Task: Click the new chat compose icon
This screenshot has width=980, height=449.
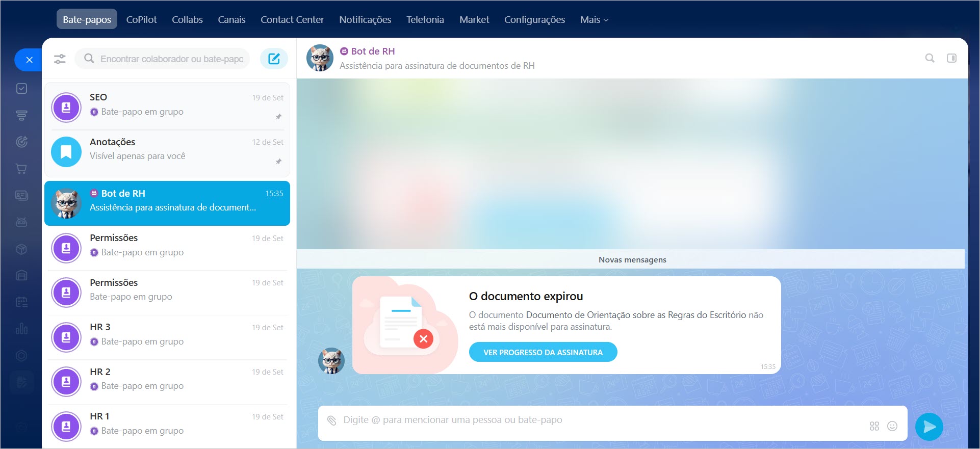Action: tap(274, 59)
